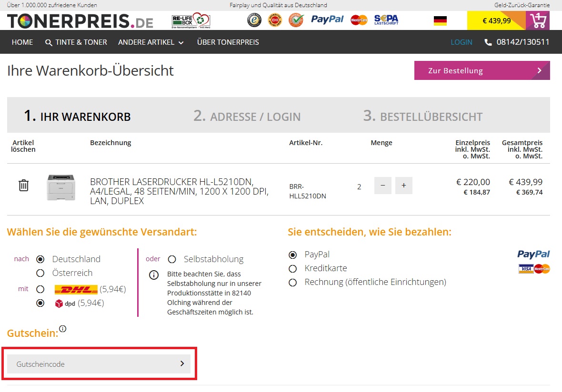
Task: Click the Login link
Action: (462, 42)
